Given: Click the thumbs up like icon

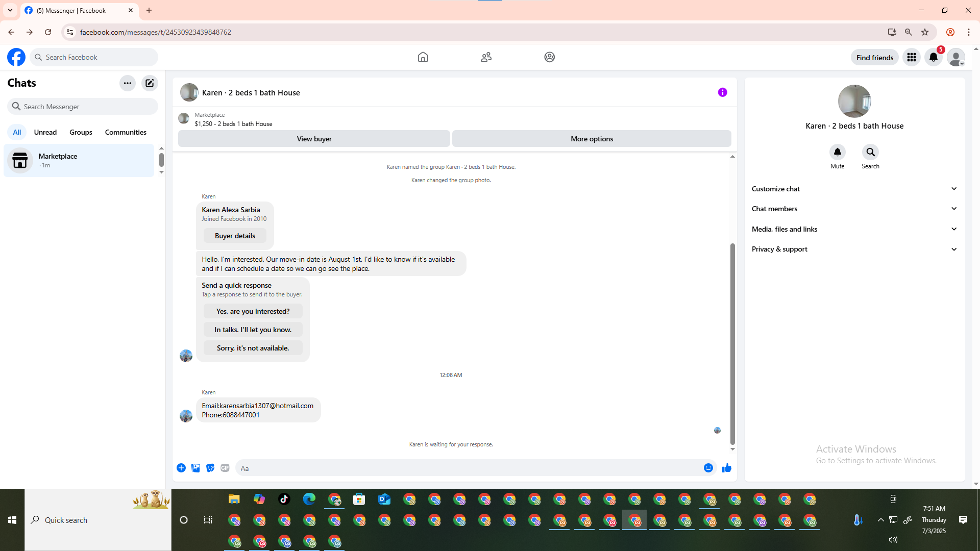Looking at the screenshot, I should click(727, 468).
